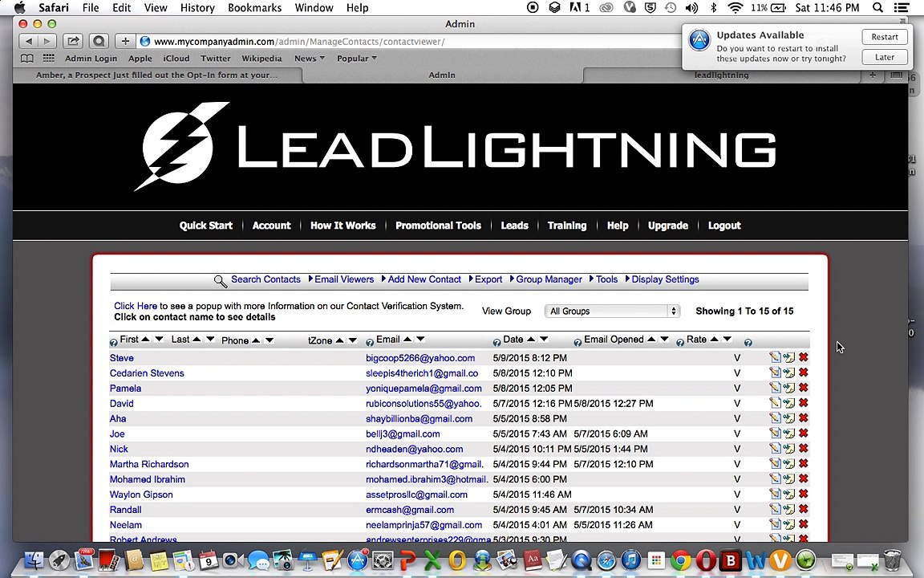Screen dimensions: 924x578
Task: Delete the Mohamed Ibrahim contact
Action: point(803,479)
